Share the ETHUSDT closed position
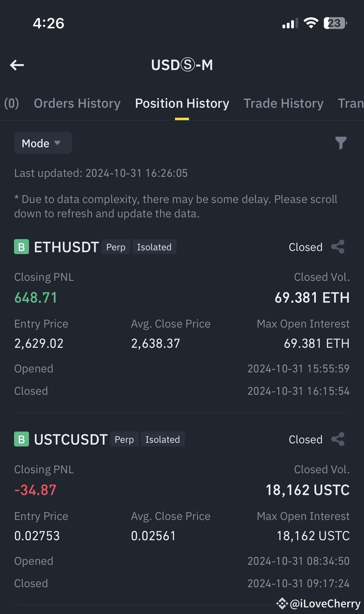364x614 pixels. pyautogui.click(x=338, y=247)
